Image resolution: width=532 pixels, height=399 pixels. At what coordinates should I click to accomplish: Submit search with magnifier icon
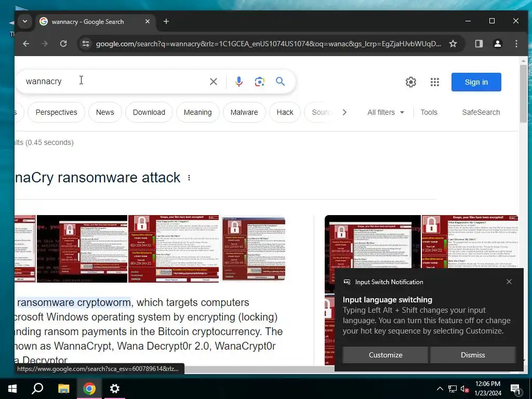(x=280, y=82)
